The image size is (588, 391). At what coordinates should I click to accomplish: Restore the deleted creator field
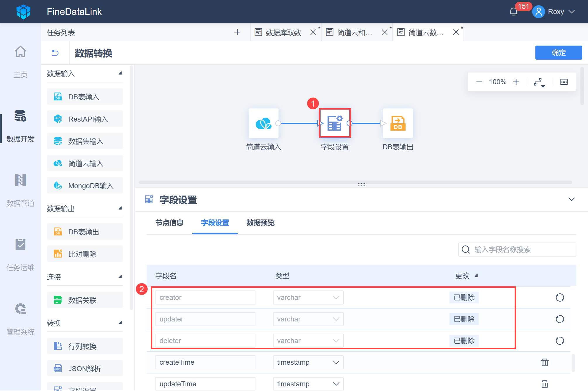pyautogui.click(x=560, y=297)
